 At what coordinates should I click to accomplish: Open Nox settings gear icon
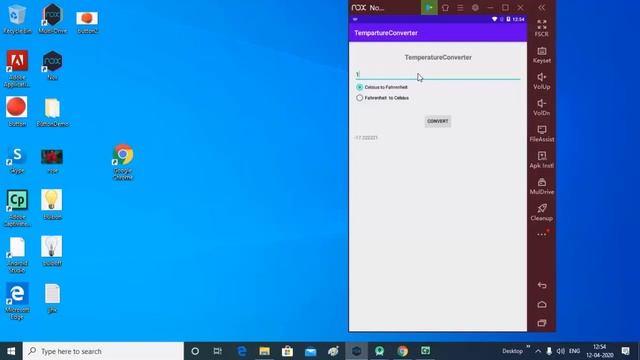click(x=475, y=7)
